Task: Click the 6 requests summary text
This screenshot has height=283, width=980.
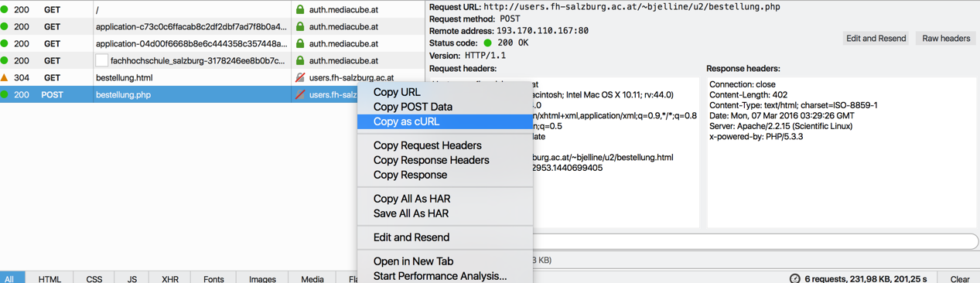Action: (866, 278)
